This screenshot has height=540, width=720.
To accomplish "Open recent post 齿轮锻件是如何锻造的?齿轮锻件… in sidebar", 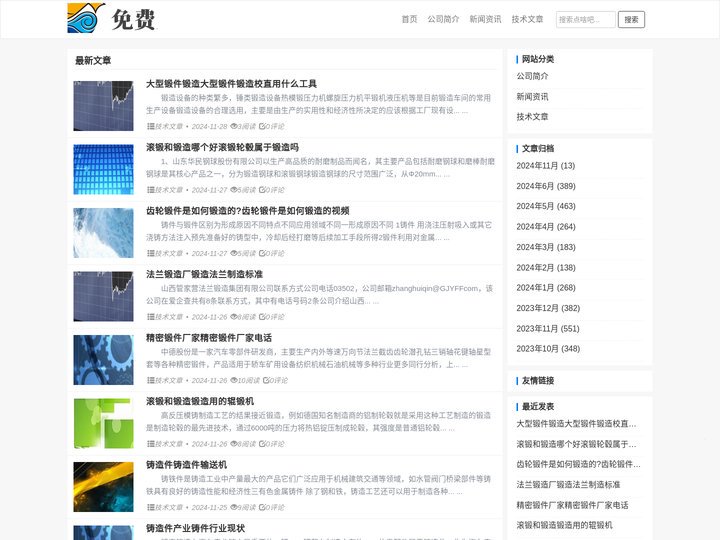I will 578,464.
